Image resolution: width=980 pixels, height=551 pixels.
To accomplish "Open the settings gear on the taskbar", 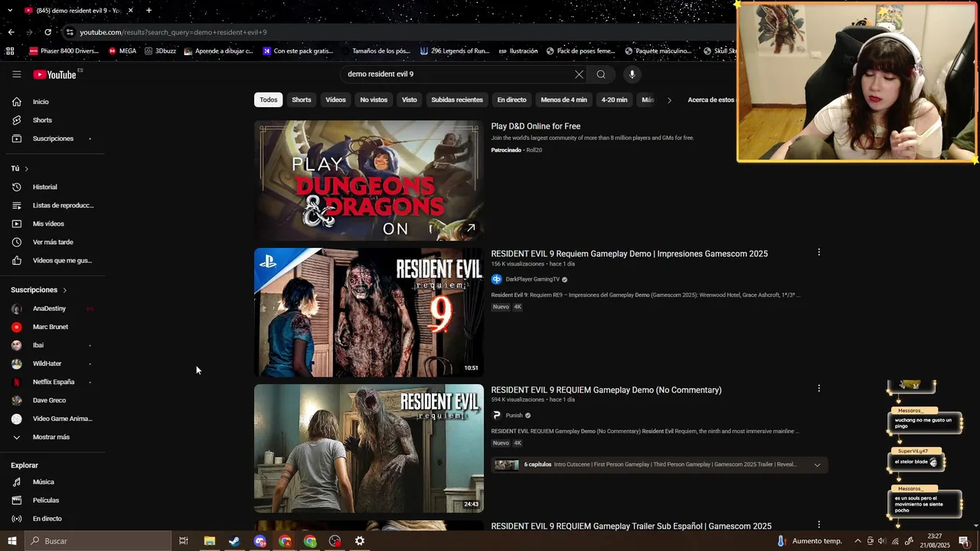I will [x=360, y=541].
